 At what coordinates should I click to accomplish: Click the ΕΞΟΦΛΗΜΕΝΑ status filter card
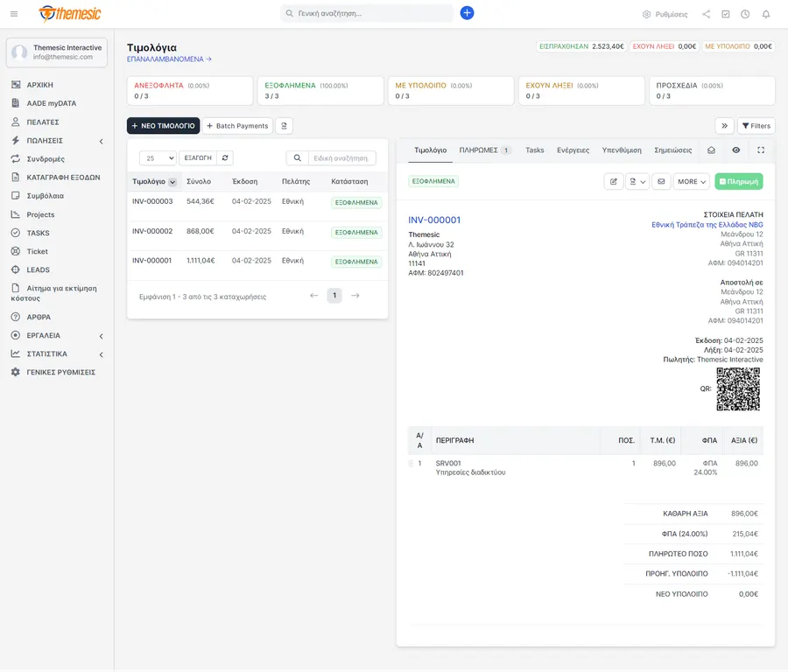pyautogui.click(x=320, y=90)
